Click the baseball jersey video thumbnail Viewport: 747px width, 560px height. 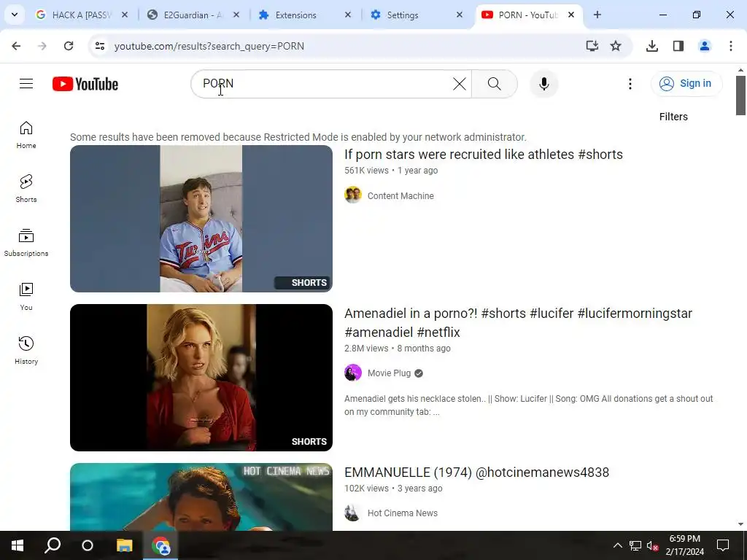[201, 219]
